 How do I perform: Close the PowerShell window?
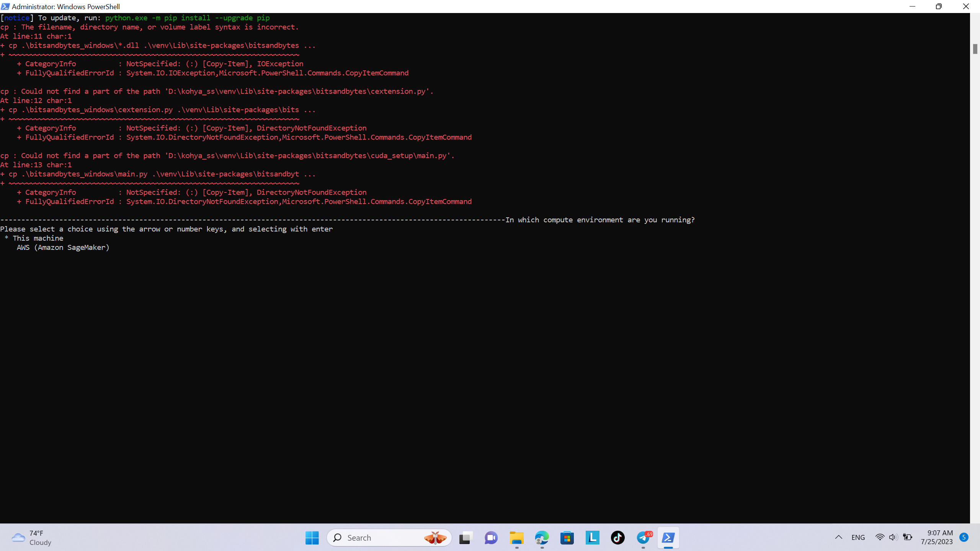(x=965, y=7)
